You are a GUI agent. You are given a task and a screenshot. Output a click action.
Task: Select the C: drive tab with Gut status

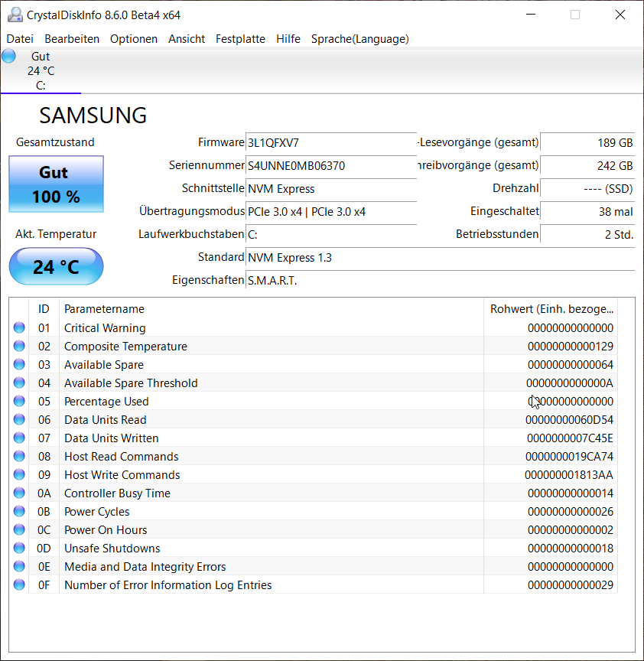[41, 71]
